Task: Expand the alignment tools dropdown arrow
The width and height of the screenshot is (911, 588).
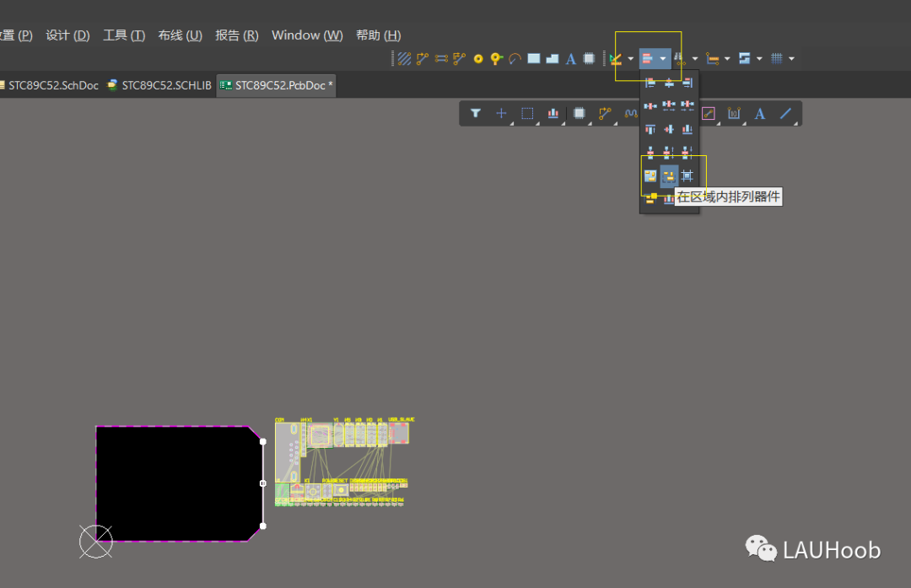Action: pyautogui.click(x=661, y=57)
